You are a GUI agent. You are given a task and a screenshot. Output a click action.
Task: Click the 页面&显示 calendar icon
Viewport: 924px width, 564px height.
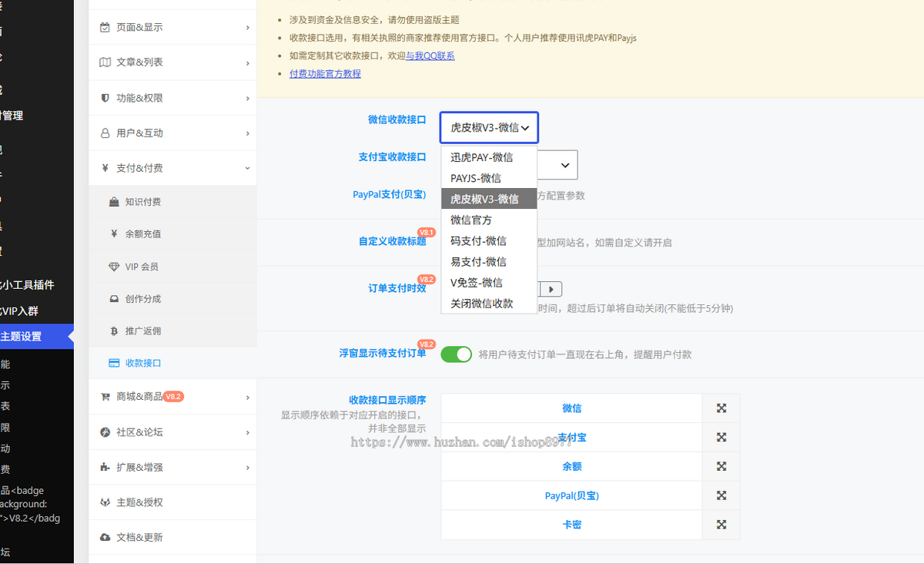pos(105,28)
